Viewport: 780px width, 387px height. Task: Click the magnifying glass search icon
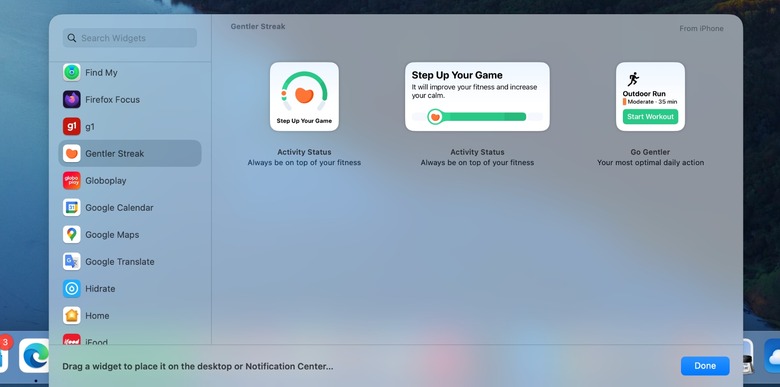72,38
